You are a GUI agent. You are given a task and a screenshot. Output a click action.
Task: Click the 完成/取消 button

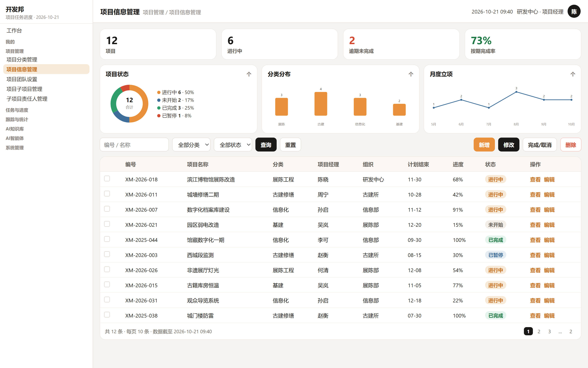coord(540,145)
